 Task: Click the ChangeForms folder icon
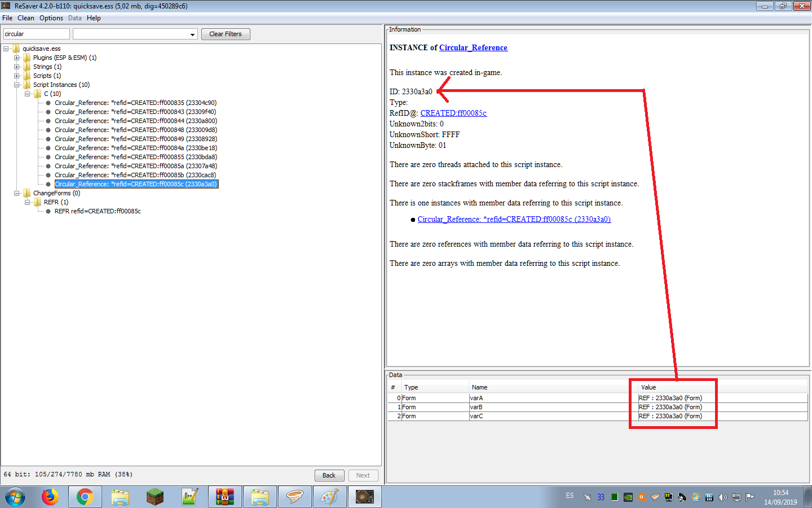click(27, 193)
